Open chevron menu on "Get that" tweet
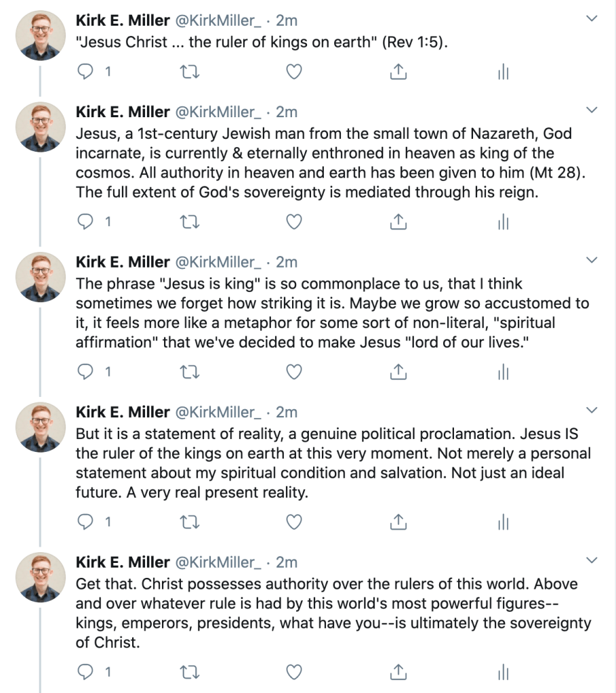Screen dimensions: 616x693 (x=592, y=560)
